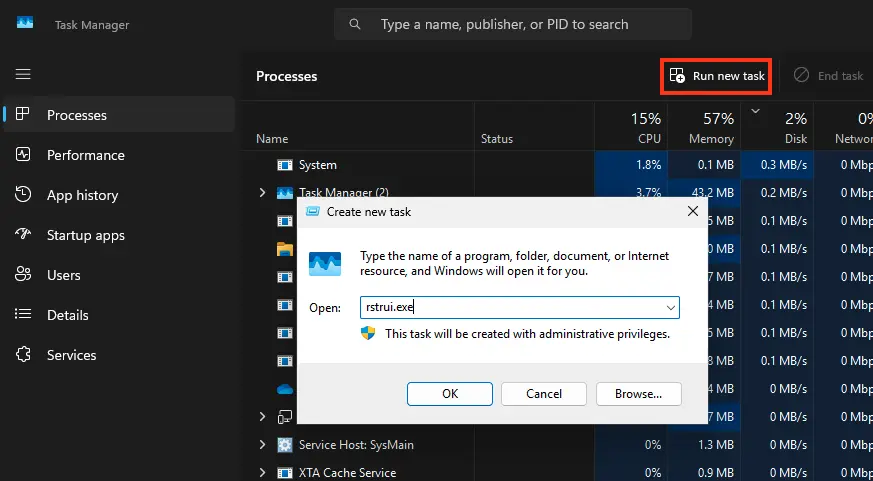The width and height of the screenshot is (873, 481).
Task: Click the Details list icon
Action: click(x=24, y=315)
